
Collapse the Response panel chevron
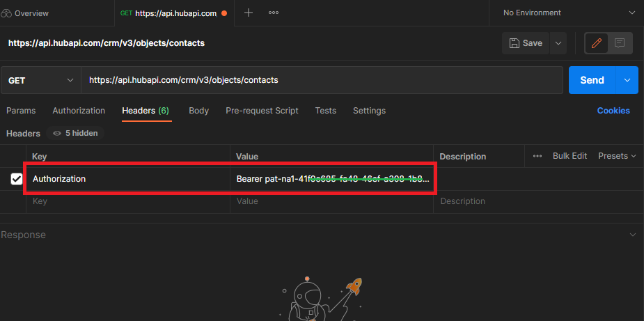pyautogui.click(x=632, y=235)
